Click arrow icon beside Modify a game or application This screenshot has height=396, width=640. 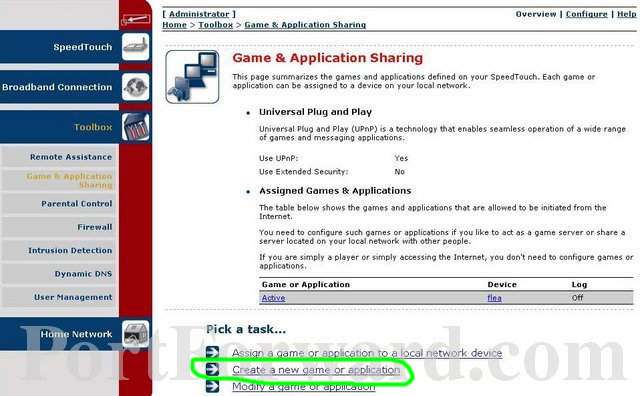tap(212, 386)
